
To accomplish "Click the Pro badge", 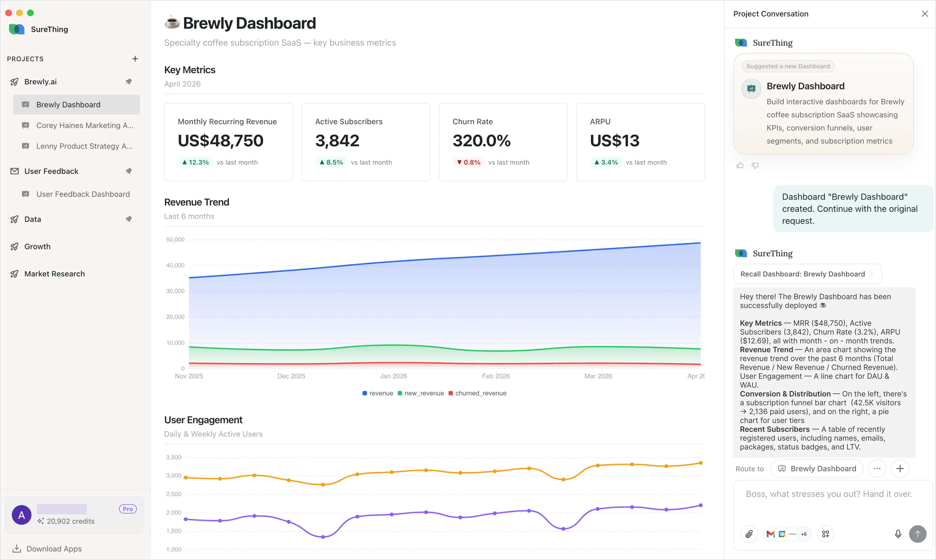I will pyautogui.click(x=128, y=508).
